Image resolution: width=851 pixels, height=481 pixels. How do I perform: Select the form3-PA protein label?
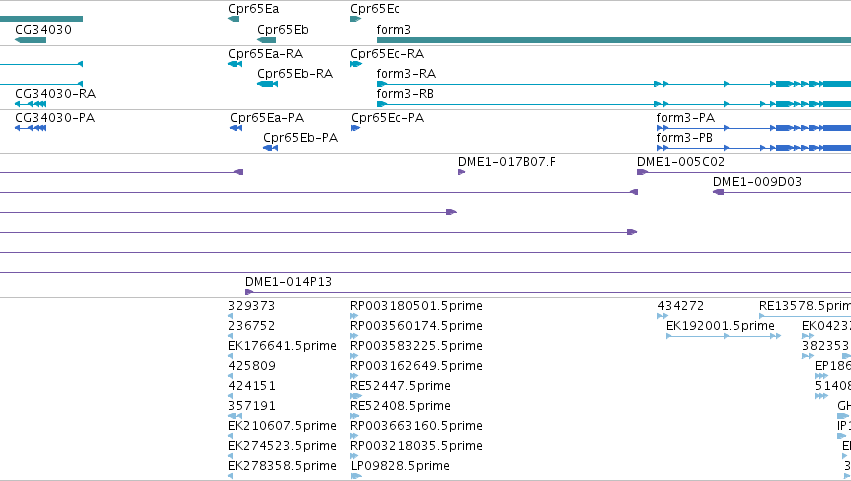pyautogui.click(x=686, y=118)
